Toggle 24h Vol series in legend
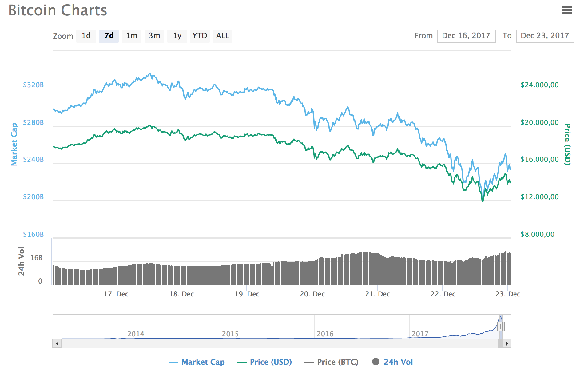Screen dimensions: 588x369 392,362
